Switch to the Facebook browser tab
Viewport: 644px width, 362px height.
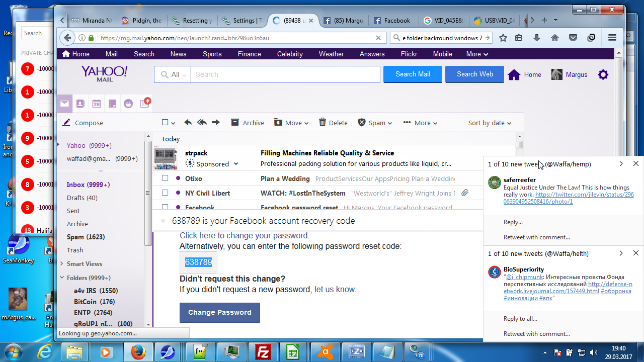pos(392,21)
